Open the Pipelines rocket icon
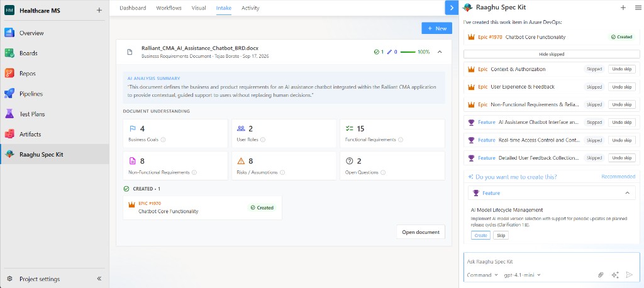 [x=9, y=94]
